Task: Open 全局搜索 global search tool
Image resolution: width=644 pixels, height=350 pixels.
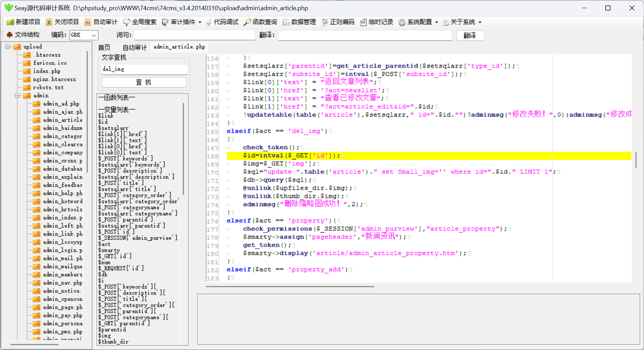Action: point(140,22)
